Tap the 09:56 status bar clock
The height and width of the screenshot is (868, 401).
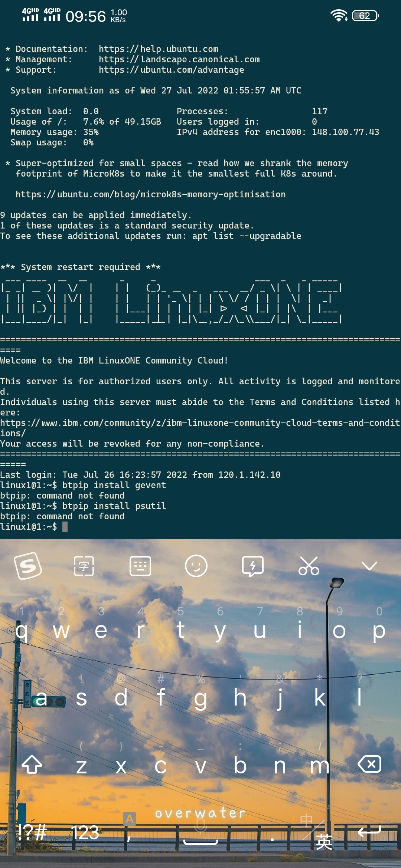[86, 16]
